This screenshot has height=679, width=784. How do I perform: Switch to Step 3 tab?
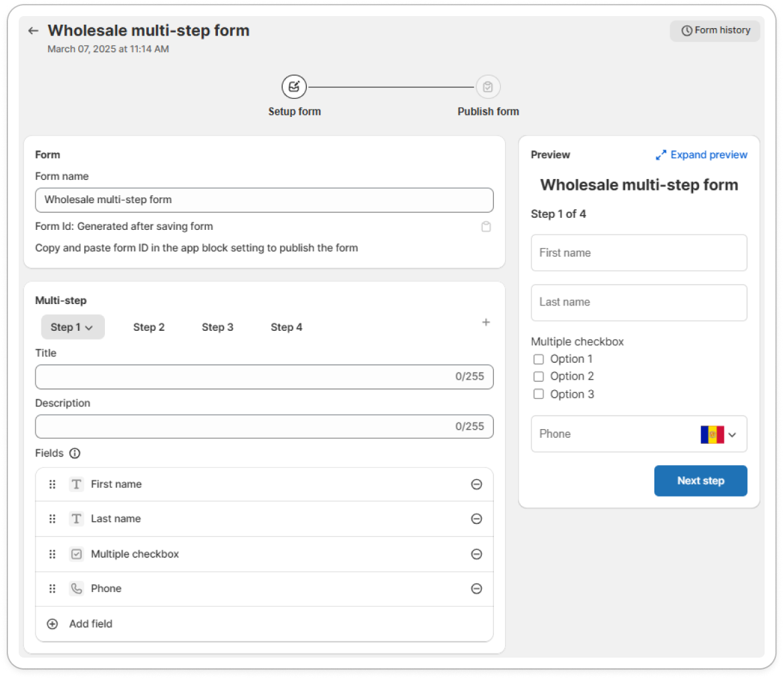(217, 327)
